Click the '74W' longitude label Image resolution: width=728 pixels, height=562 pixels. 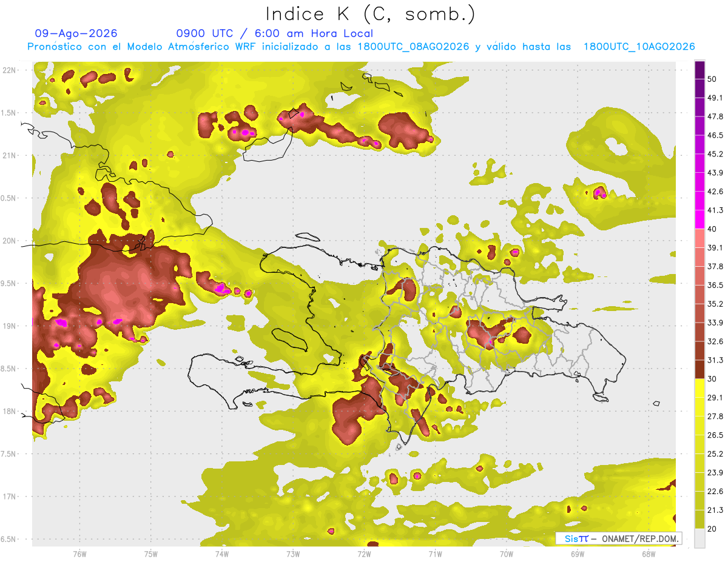(x=221, y=554)
